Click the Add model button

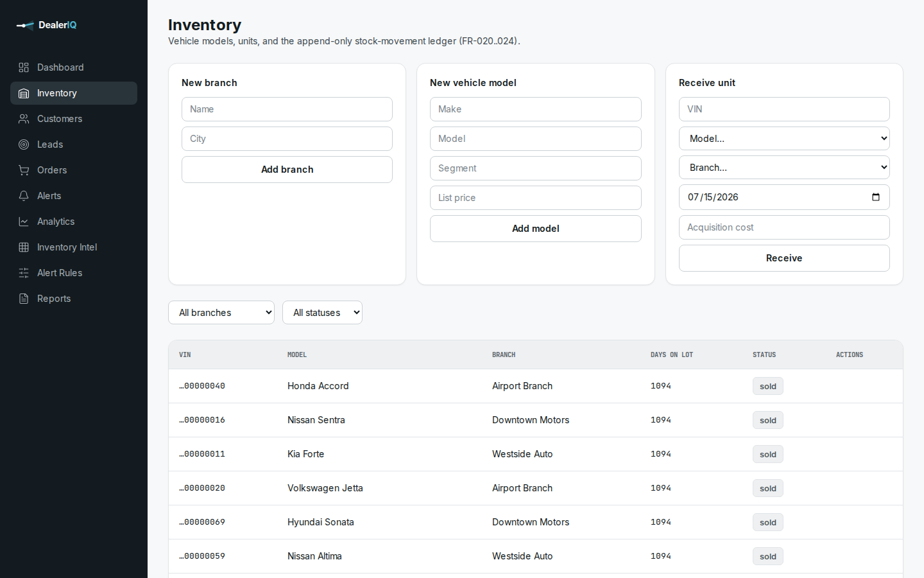coord(536,229)
